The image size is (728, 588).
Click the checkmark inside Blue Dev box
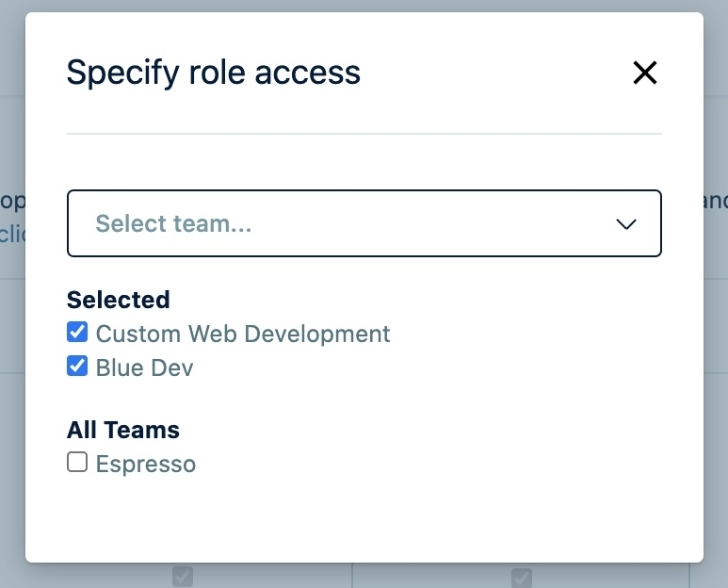pyautogui.click(x=77, y=366)
